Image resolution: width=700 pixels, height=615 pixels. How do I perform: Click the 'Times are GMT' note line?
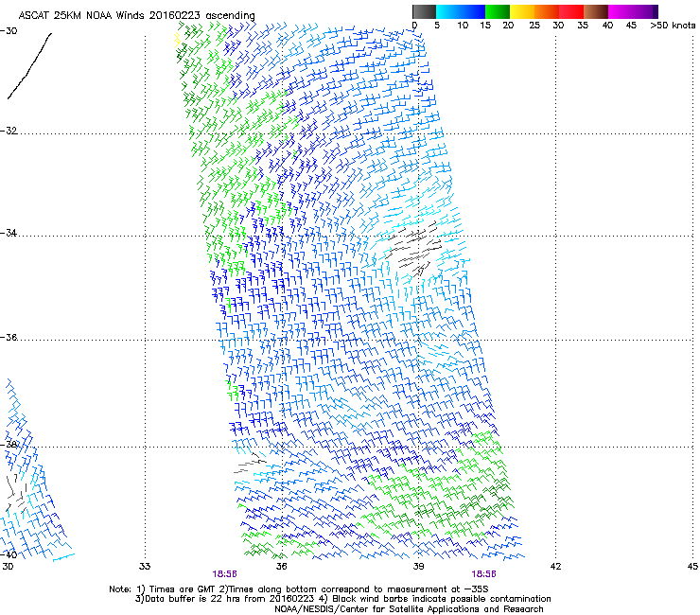[x=299, y=589]
